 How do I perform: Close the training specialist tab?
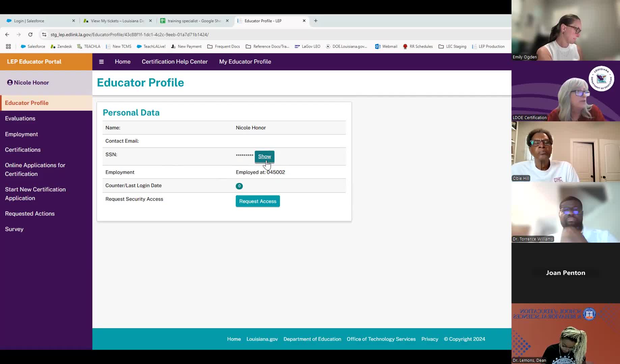(x=227, y=21)
